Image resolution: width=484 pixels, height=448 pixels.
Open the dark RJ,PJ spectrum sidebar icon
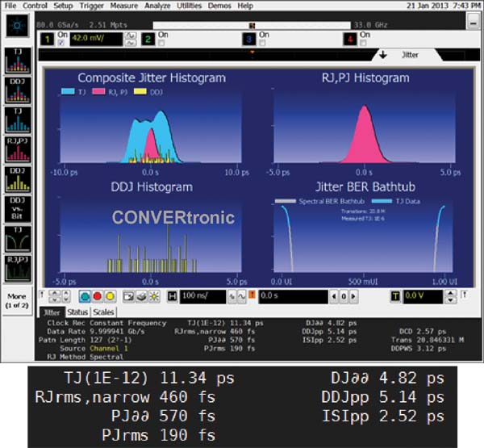tap(18, 268)
